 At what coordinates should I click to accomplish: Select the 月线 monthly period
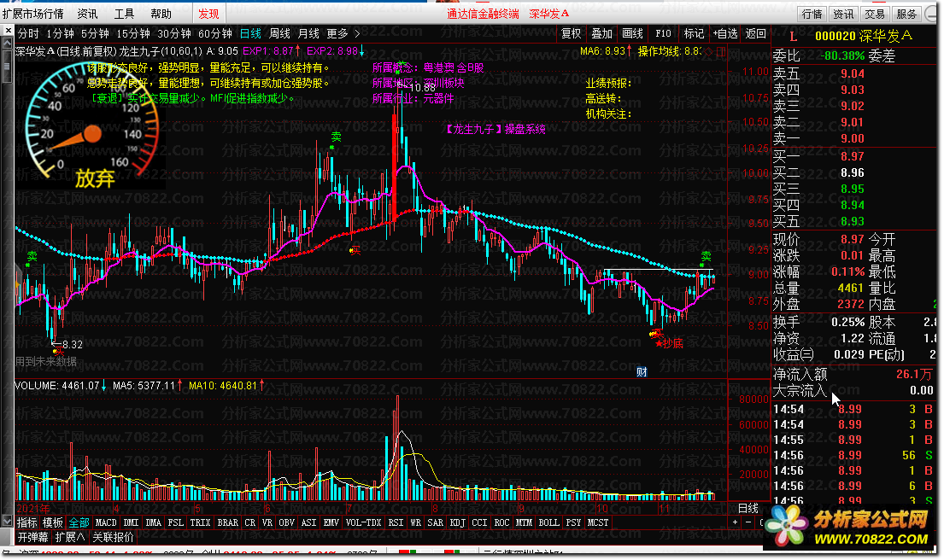point(308,33)
